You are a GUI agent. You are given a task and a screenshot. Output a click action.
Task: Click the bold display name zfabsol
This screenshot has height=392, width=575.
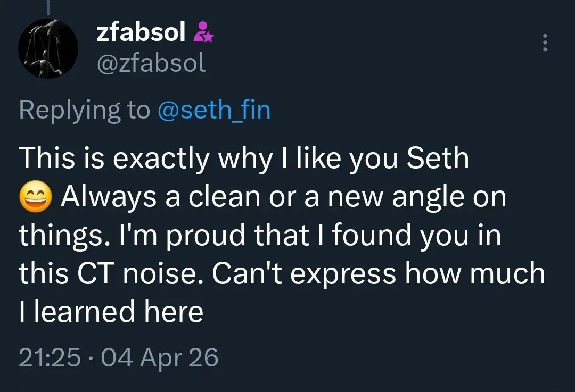pos(141,34)
